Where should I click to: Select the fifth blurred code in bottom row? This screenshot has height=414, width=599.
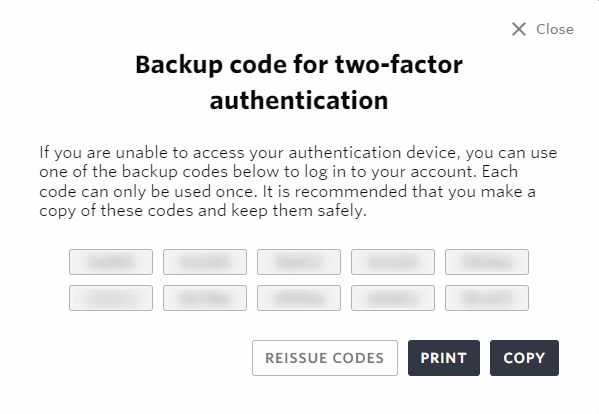pos(487,298)
